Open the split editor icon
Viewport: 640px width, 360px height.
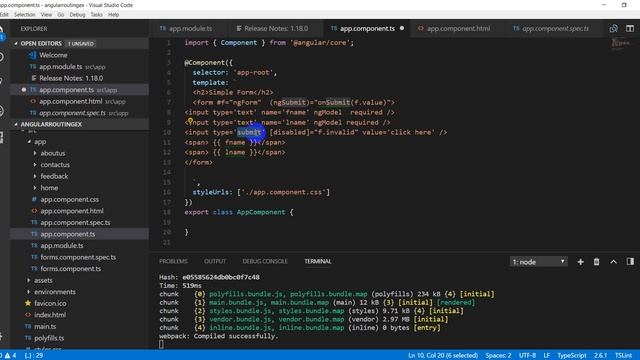point(630,29)
